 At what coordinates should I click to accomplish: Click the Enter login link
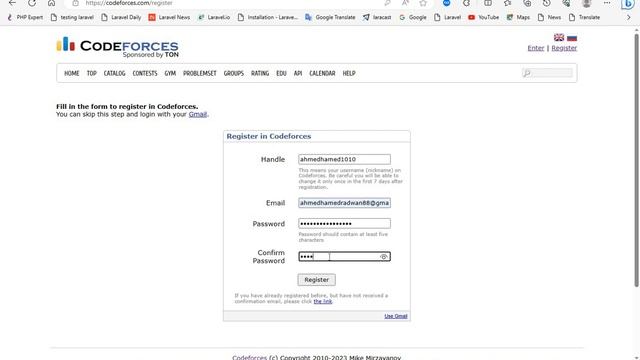[x=536, y=48]
